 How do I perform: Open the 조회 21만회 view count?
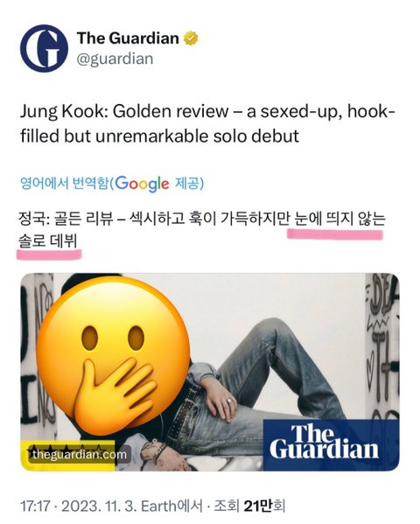click(249, 506)
